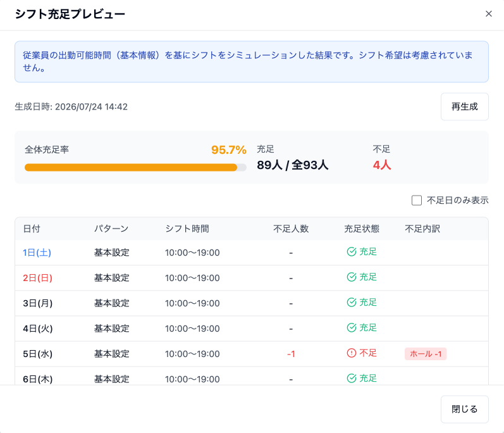Select the 3日(月) date cell
This screenshot has width=504, height=433.
point(37,303)
